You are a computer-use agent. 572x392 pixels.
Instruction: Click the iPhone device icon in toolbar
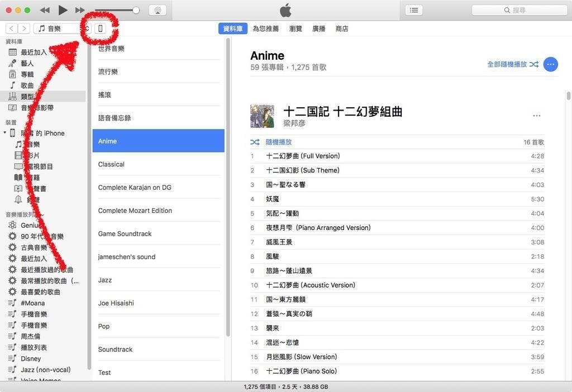tap(101, 28)
